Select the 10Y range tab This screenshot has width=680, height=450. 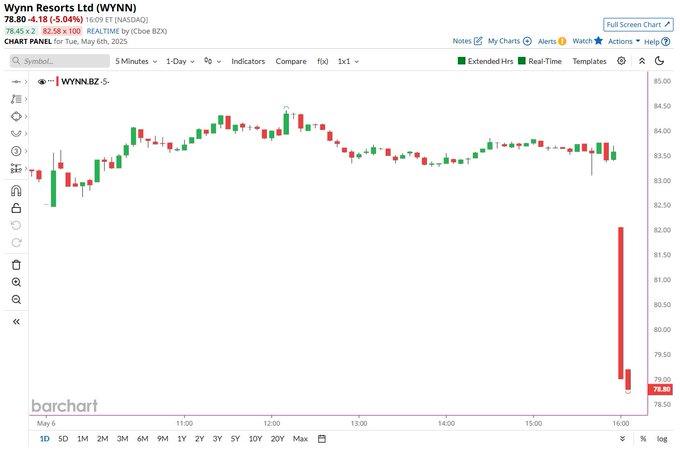pyautogui.click(x=255, y=439)
